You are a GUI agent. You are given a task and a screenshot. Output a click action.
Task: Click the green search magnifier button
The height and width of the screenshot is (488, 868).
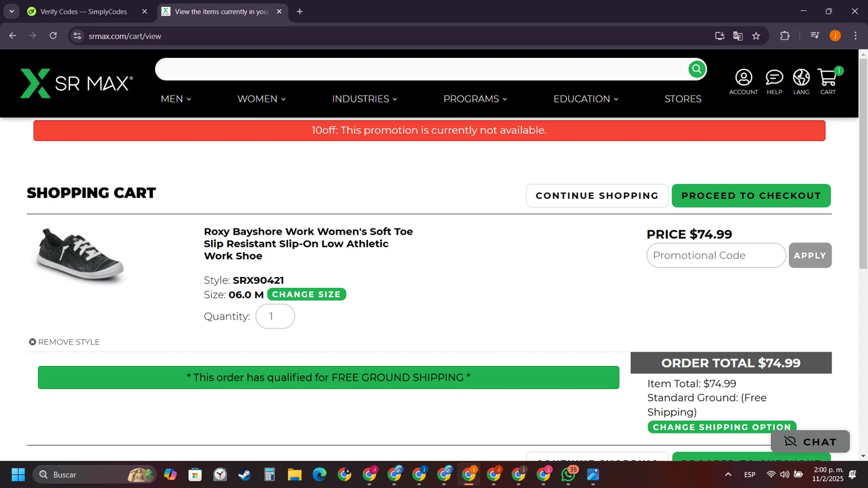(697, 69)
